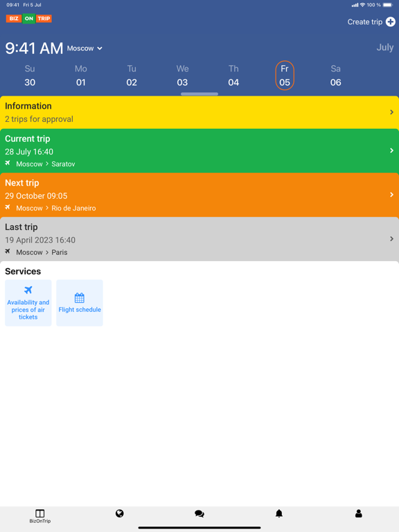Open the Information card chevron
Viewport: 399px width, 532px height.
(391, 112)
